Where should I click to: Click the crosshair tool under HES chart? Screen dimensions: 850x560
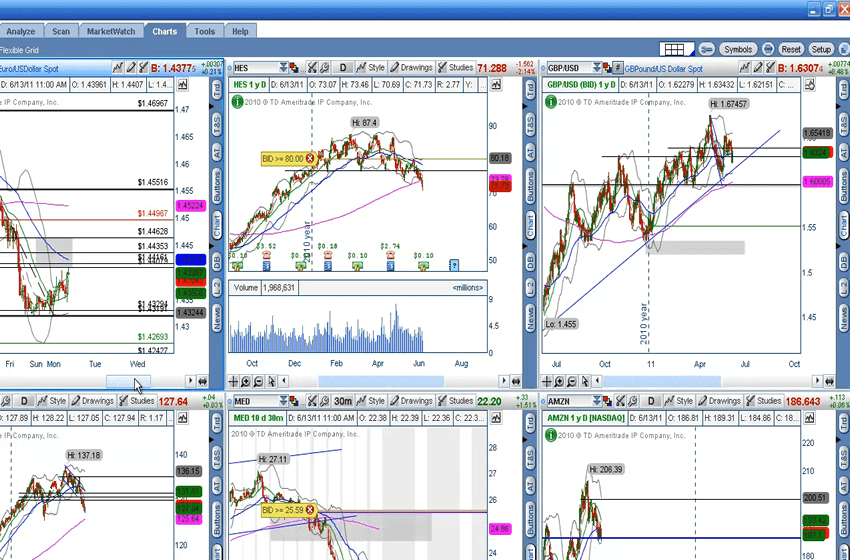tap(233, 382)
